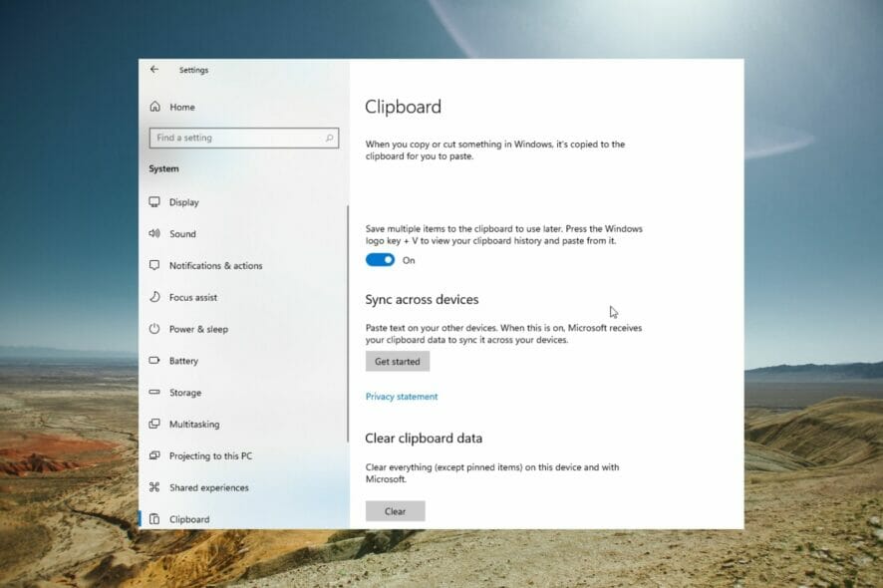Click the Power & sleep icon
The width and height of the screenshot is (883, 588).
tap(154, 328)
